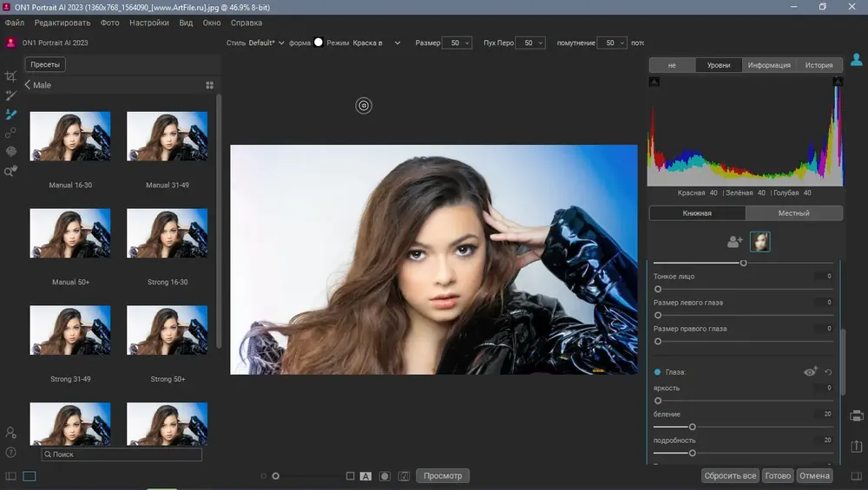Go back from Male presets folder
This screenshot has width=868, height=490.
coord(28,85)
